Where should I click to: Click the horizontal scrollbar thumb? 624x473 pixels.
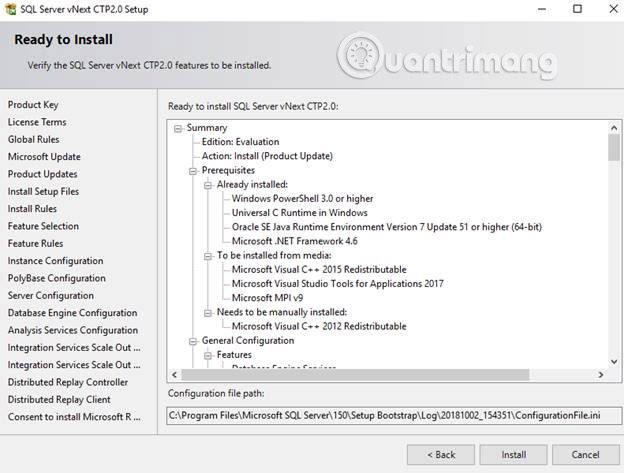coord(355,375)
